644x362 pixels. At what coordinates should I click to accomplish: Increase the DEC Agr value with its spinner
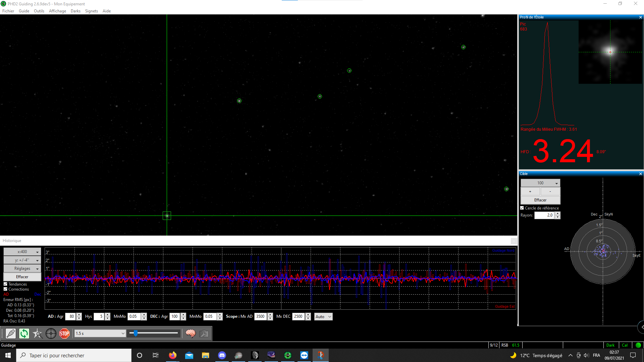(183, 315)
